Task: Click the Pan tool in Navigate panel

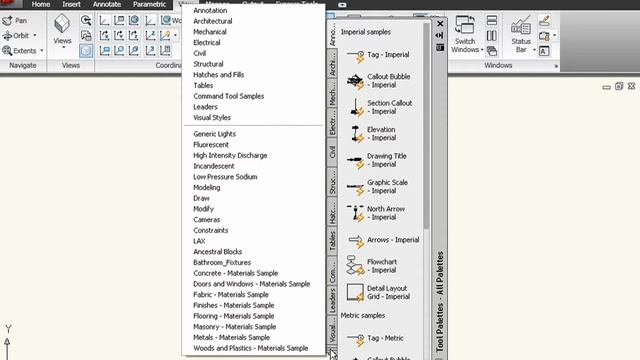Action: [15, 20]
